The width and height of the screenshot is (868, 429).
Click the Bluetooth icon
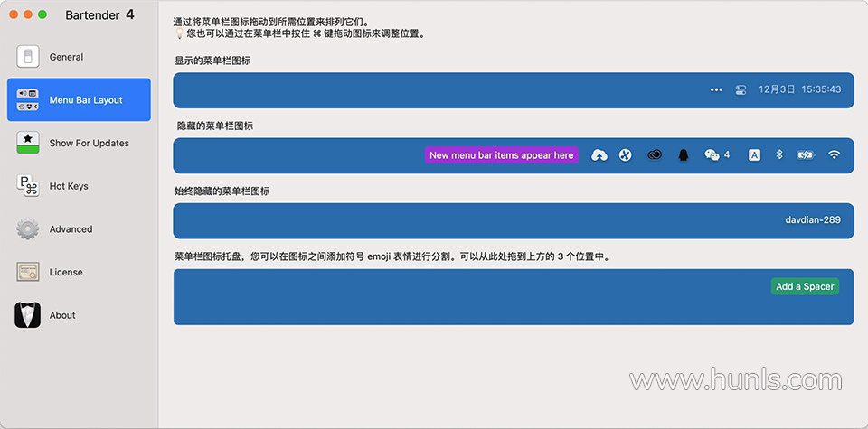(779, 154)
